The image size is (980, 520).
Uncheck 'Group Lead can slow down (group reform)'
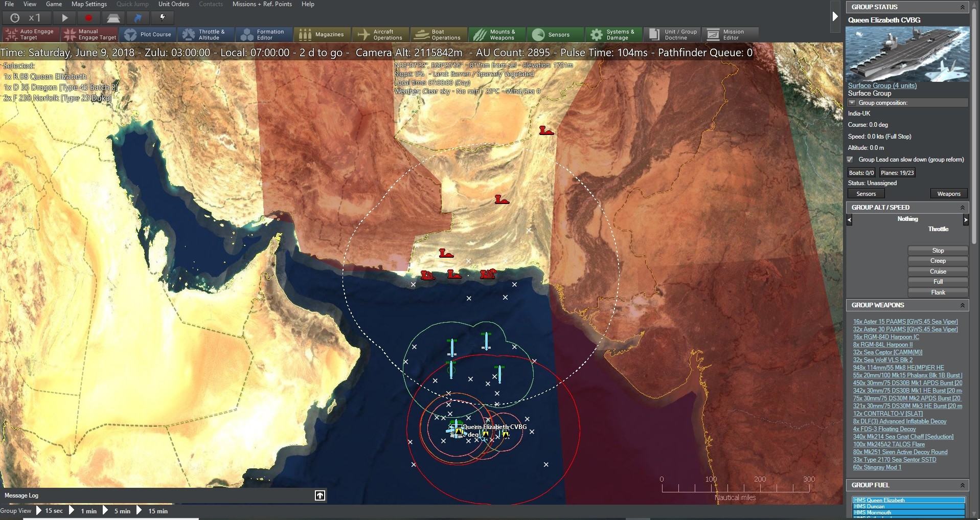click(850, 160)
